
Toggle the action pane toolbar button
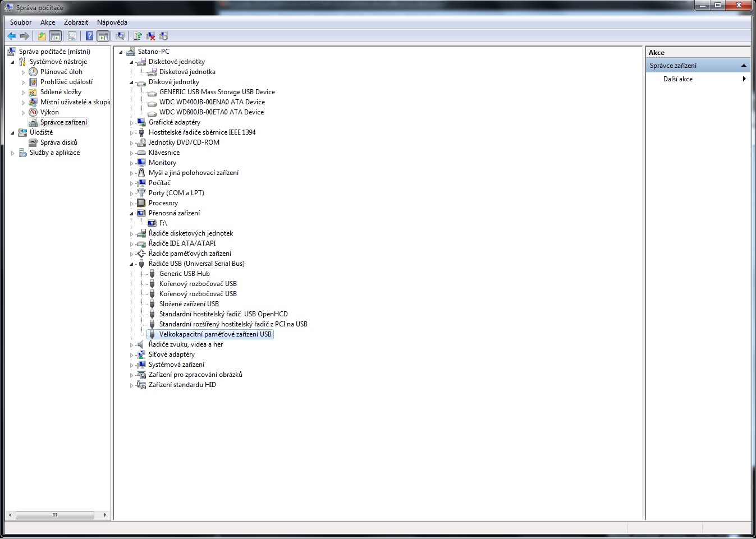(103, 36)
